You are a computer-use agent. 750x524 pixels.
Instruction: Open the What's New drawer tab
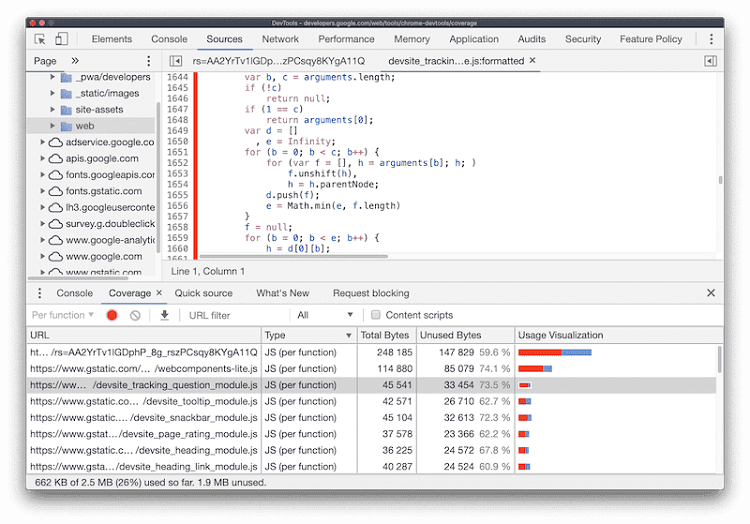(x=283, y=293)
